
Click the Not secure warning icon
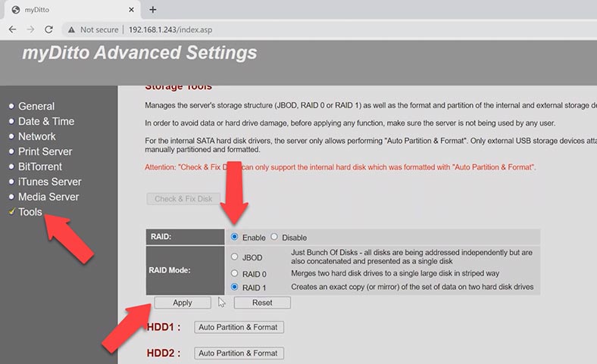click(x=71, y=30)
